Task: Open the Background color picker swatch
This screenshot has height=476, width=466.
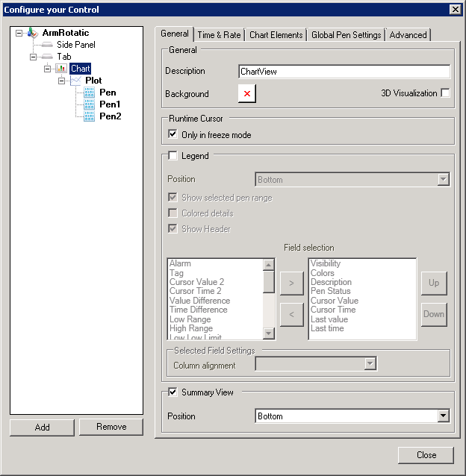Action: (247, 94)
